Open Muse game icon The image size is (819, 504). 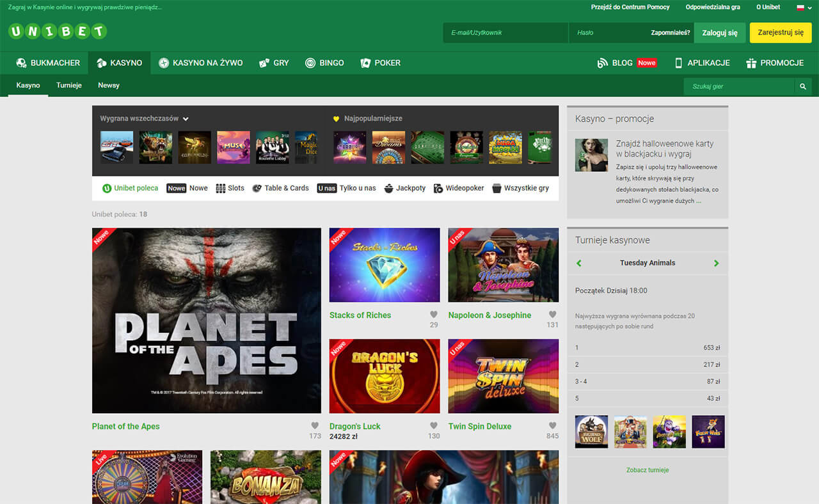(234, 147)
